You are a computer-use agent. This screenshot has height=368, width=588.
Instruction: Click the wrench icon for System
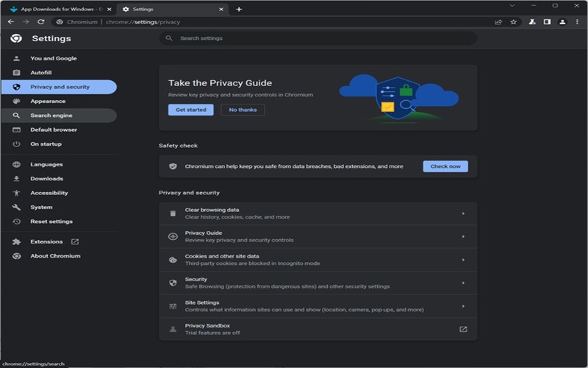tap(16, 208)
